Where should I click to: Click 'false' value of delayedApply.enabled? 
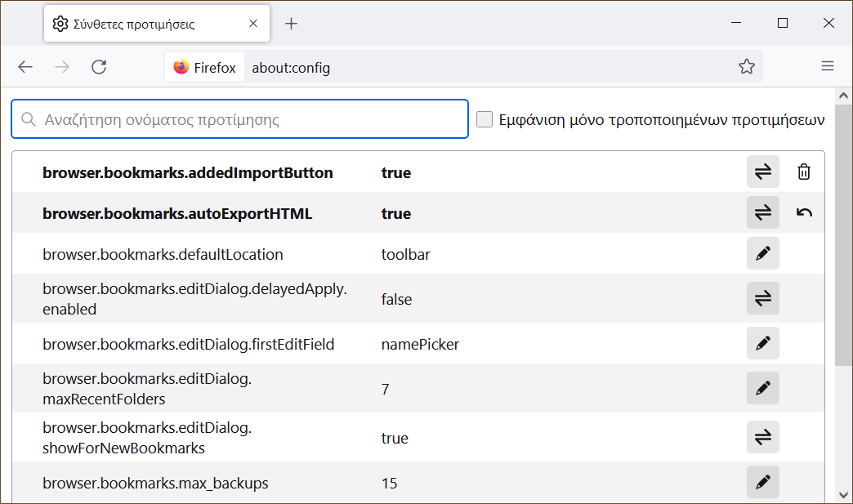(396, 299)
